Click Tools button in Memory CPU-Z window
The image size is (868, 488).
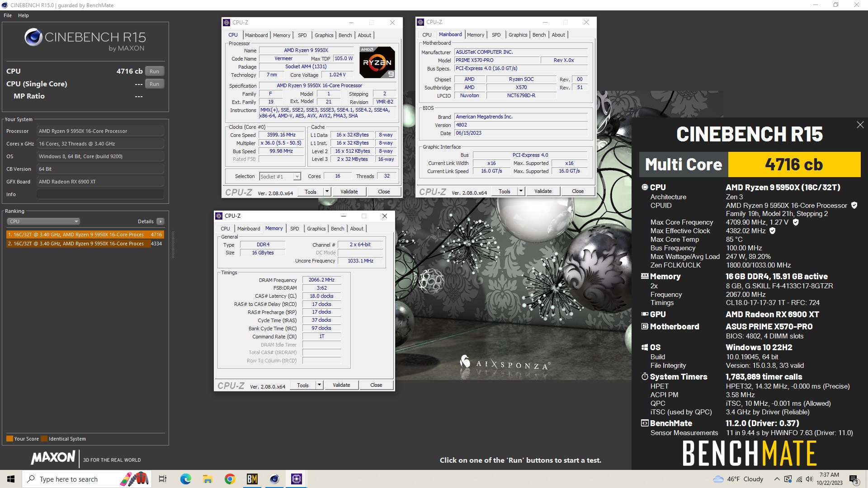[x=303, y=385]
